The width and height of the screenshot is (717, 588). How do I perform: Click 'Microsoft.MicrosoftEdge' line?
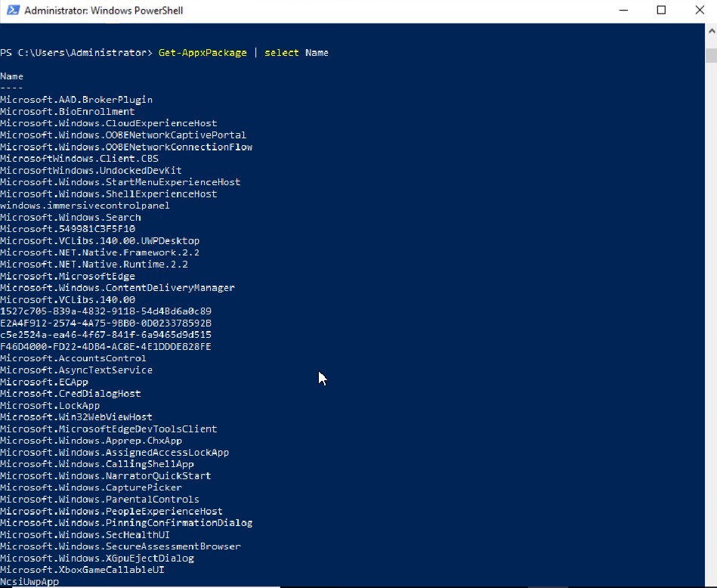coord(68,277)
